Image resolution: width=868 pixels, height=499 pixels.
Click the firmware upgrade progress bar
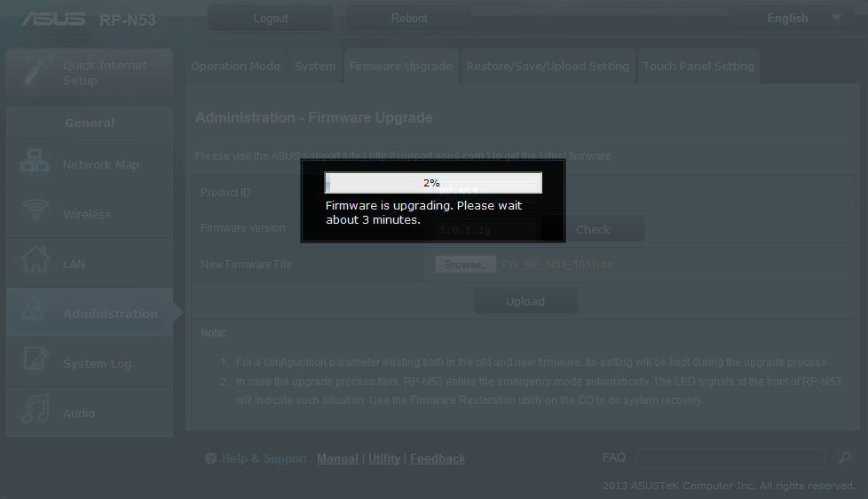432,183
